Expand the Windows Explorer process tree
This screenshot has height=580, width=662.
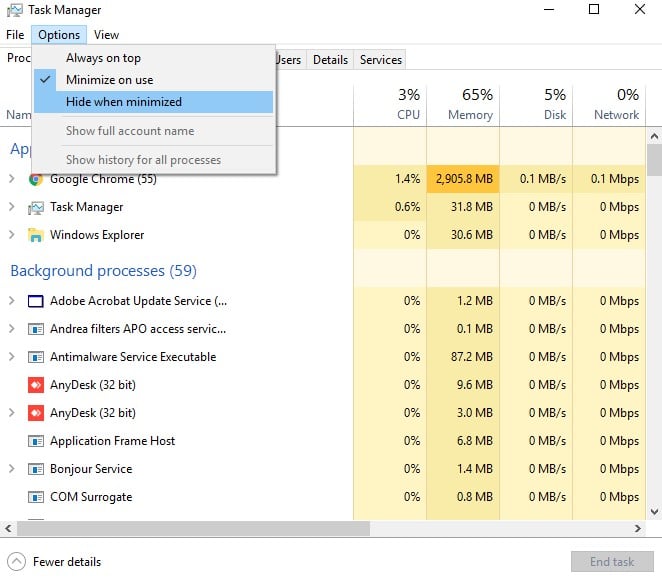tap(12, 235)
